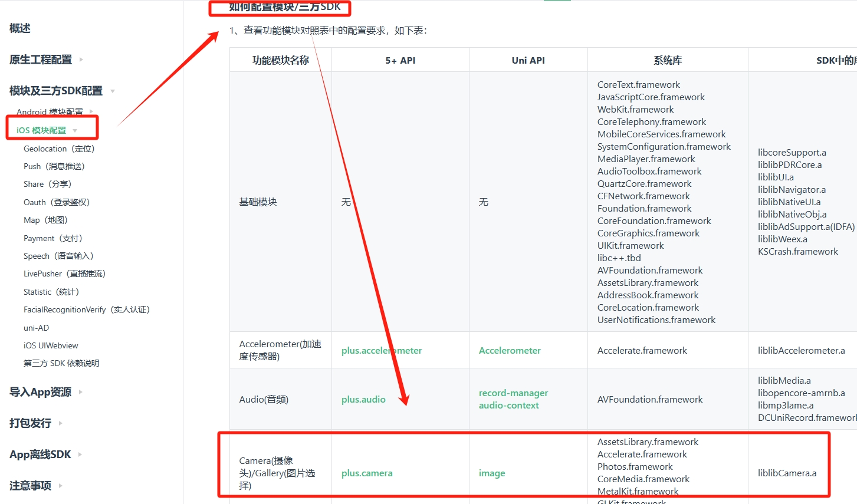This screenshot has height=504, width=857.
Task: Open Payment（支付） in sidebar
Action: coord(53,238)
